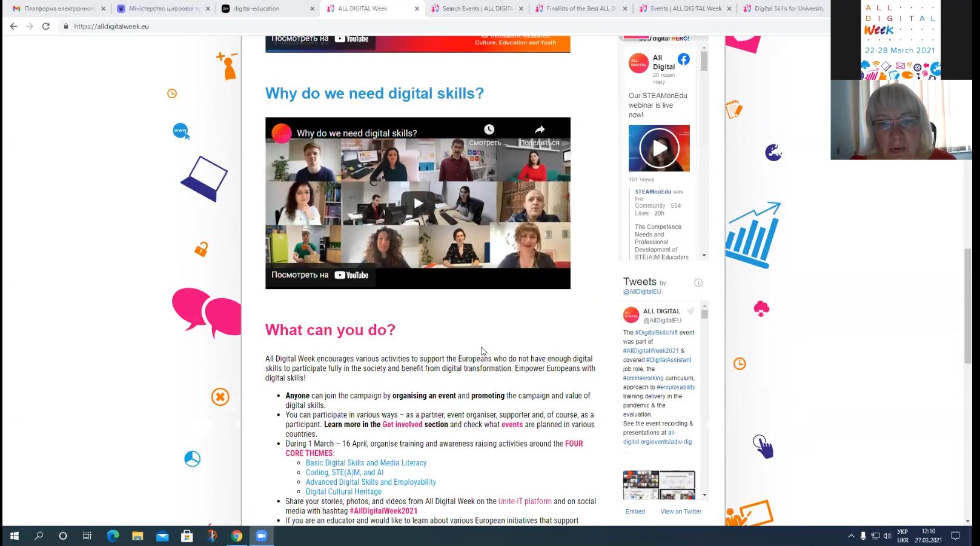
Task: Open Microsoft Edge in the taskbar
Action: click(113, 536)
